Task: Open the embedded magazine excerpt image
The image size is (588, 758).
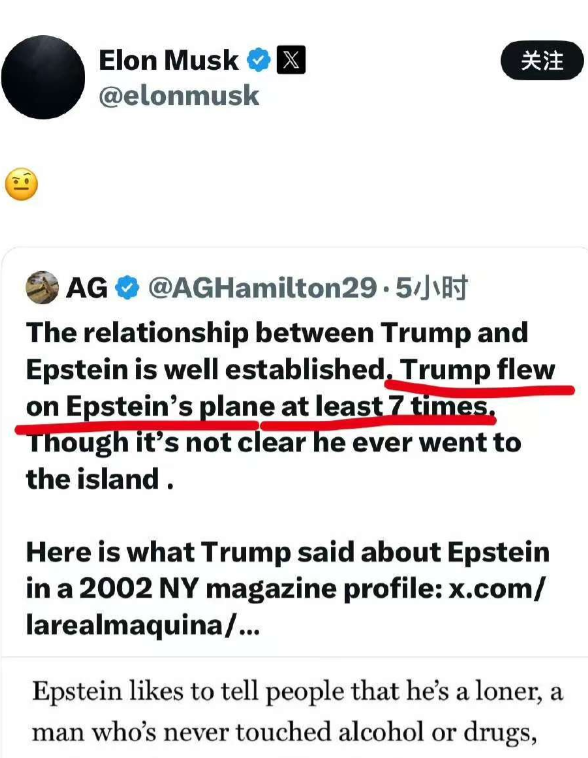Action: click(294, 707)
